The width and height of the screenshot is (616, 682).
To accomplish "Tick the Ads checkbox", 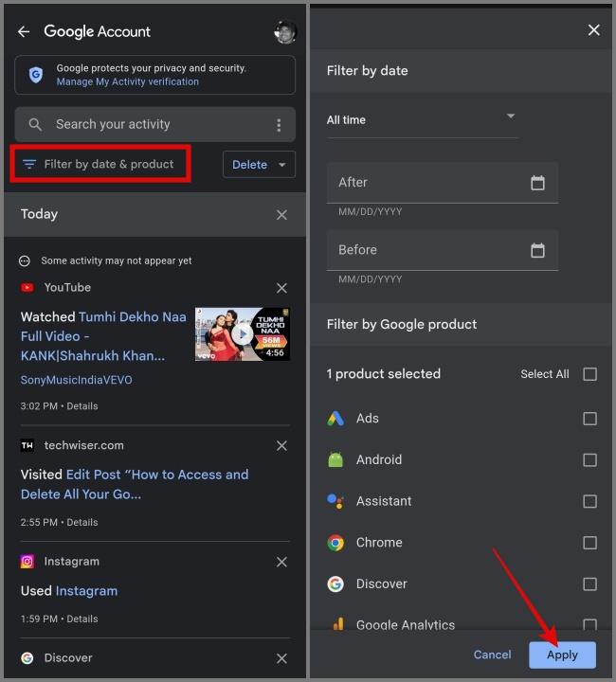I will [x=589, y=419].
